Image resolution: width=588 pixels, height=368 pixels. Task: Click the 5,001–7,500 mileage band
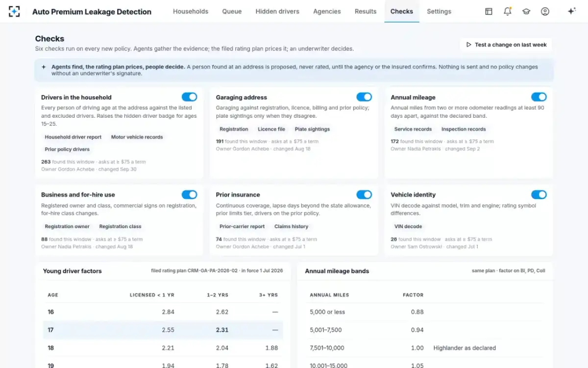[x=326, y=330]
